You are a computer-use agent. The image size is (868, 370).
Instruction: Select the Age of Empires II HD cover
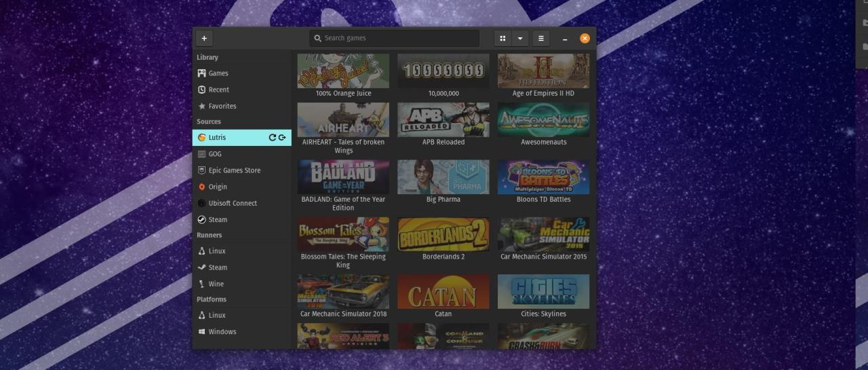[543, 71]
